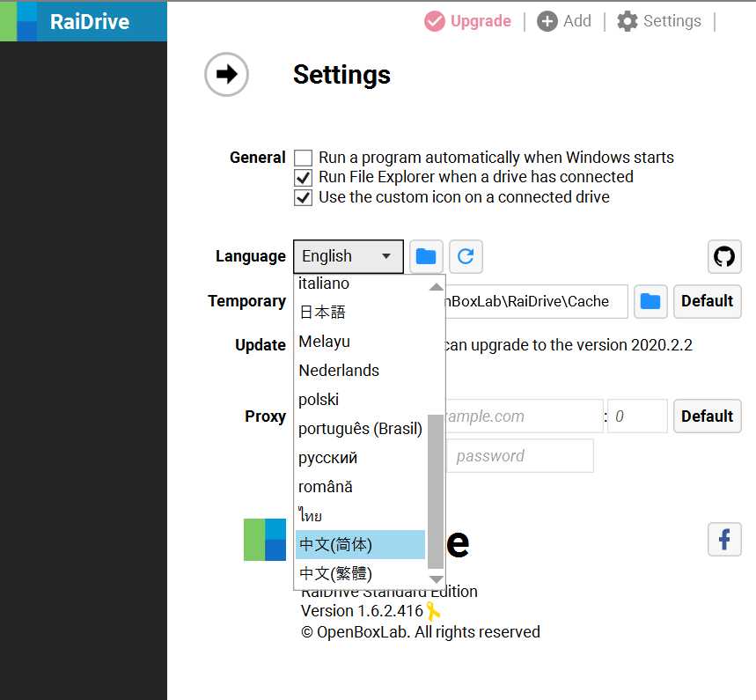Collapse the English language dropdown
Viewport: 756px width, 700px height.
click(x=349, y=256)
